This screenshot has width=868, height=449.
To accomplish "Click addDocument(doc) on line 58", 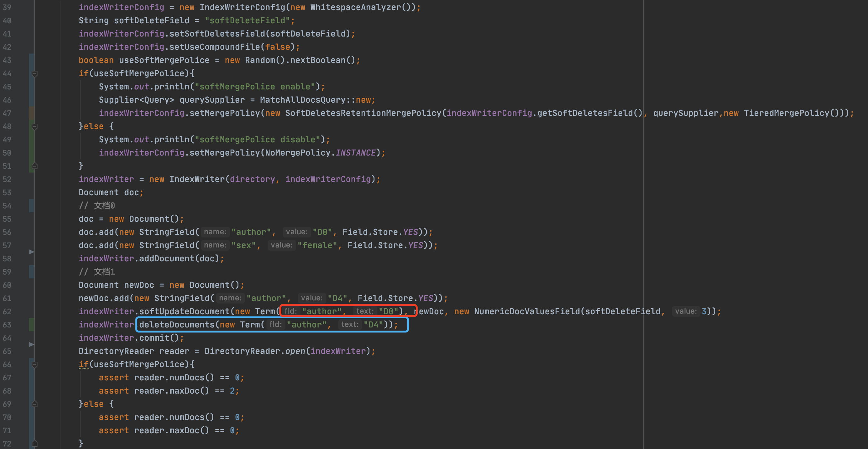I will [179, 259].
